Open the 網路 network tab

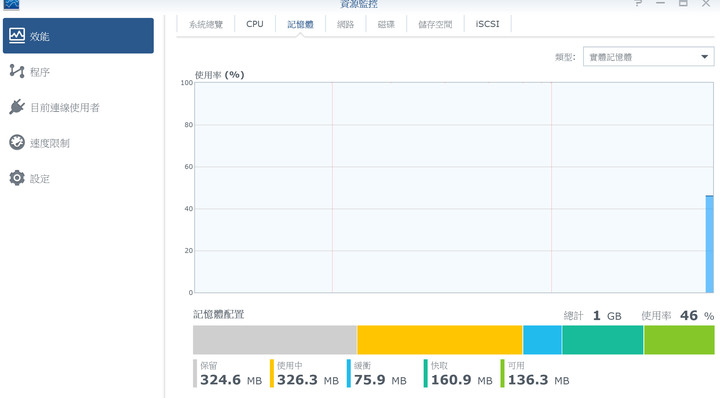[346, 24]
